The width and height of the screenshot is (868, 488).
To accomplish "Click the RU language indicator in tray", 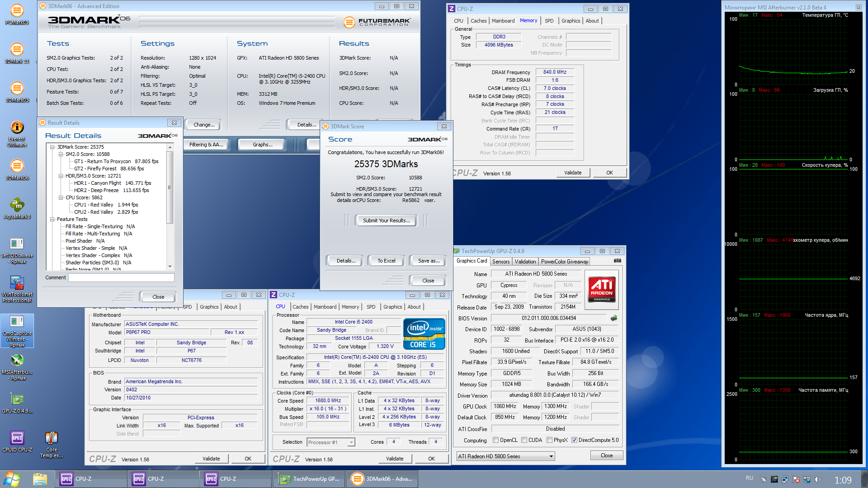I will coord(750,478).
